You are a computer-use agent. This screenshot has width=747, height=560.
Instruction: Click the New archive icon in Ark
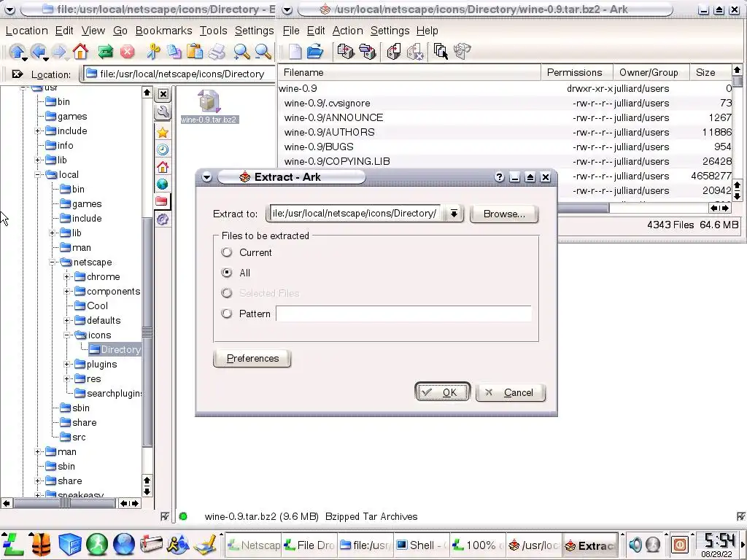pos(295,52)
